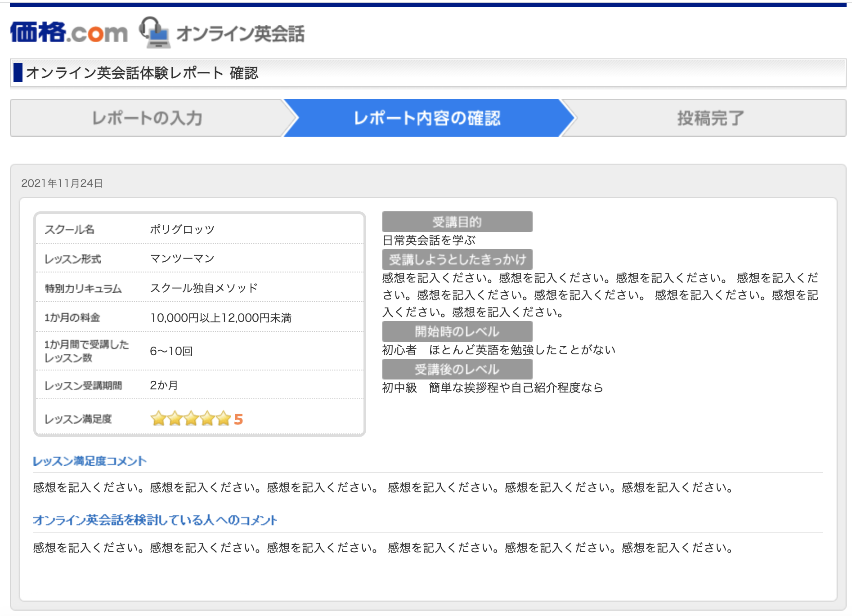Click the page title オンライン英会話体験レポート 確認
The width and height of the screenshot is (852, 616).
coord(142,73)
